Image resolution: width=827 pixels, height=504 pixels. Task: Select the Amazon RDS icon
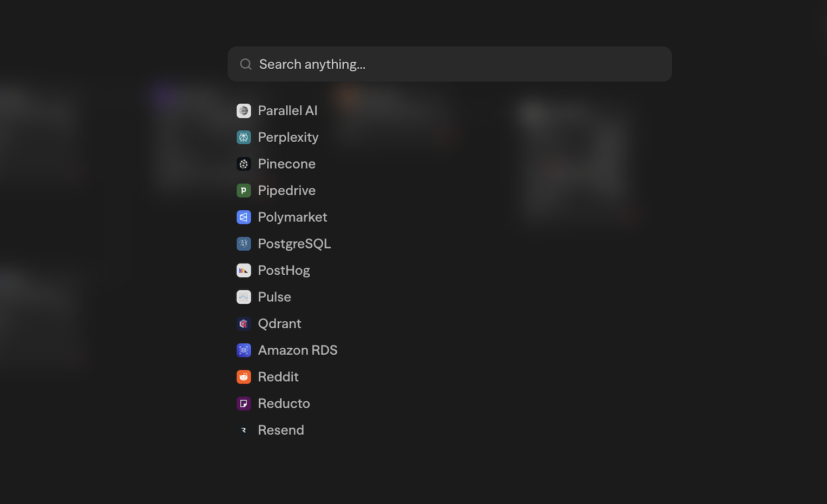point(244,350)
